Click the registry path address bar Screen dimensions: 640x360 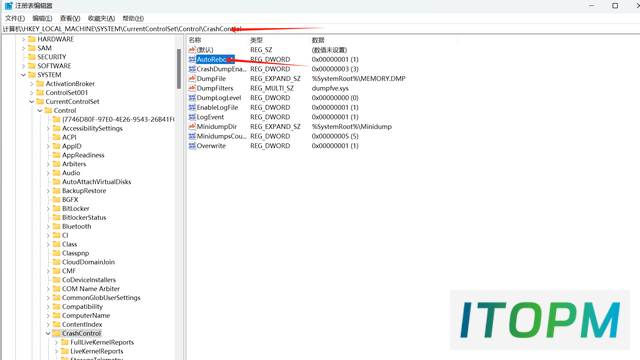click(320, 29)
